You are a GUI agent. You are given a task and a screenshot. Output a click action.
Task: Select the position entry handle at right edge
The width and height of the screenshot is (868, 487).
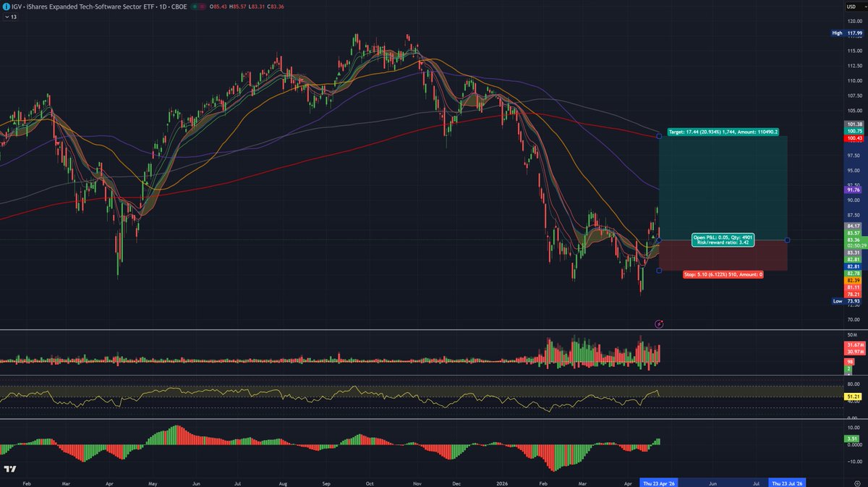(x=787, y=240)
